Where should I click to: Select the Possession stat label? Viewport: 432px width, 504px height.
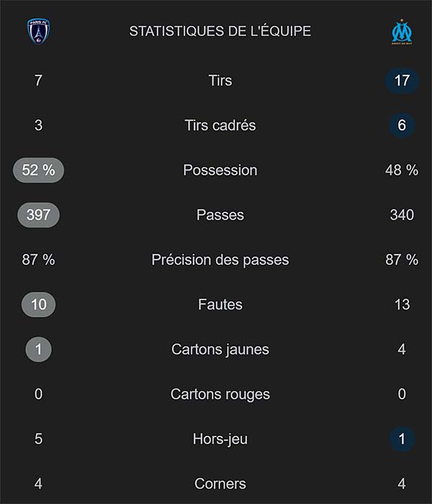[x=220, y=171]
